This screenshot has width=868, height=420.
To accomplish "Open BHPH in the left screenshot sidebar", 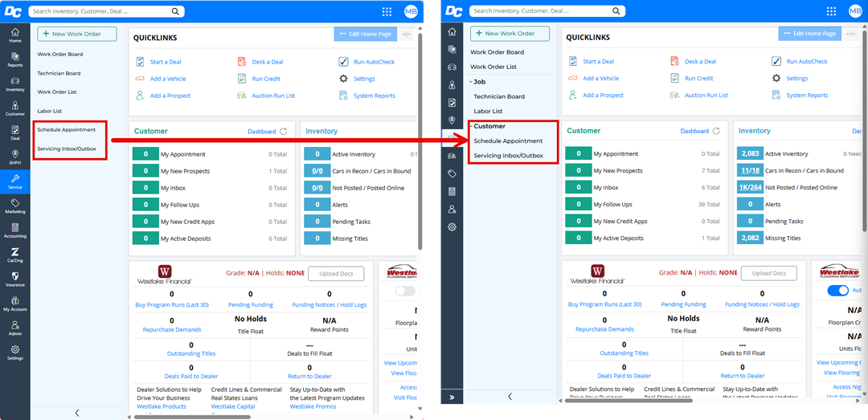I will tap(15, 157).
